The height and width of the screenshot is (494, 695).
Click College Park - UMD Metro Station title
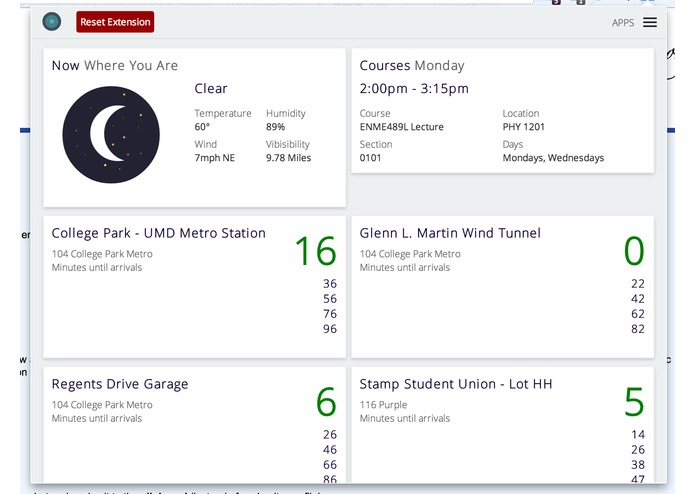[x=159, y=233]
